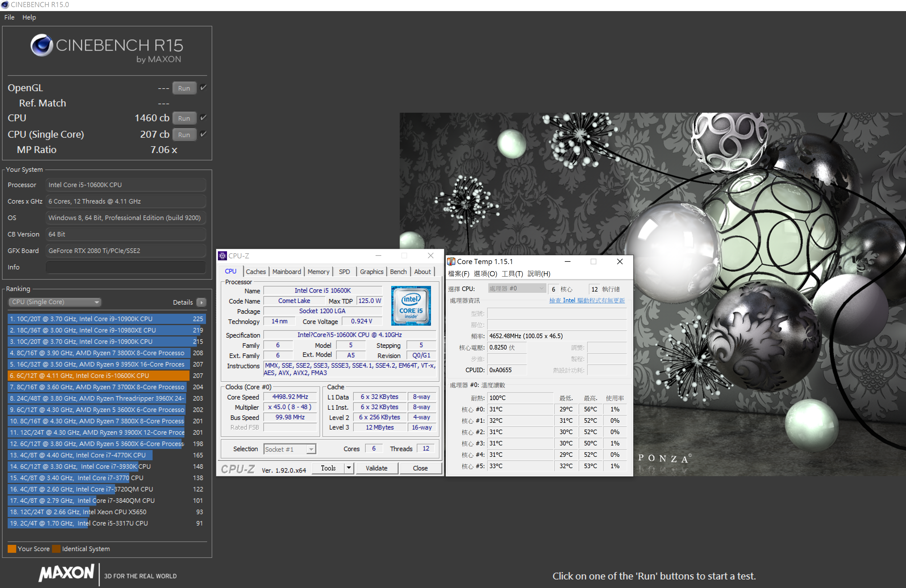This screenshot has height=588, width=906.
Task: Click the Intel driver update check link
Action: click(587, 300)
